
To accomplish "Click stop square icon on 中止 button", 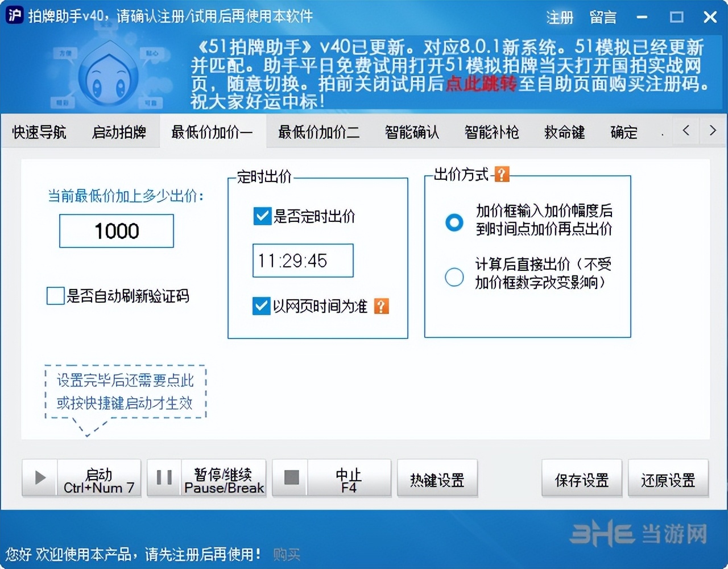I will (x=291, y=478).
